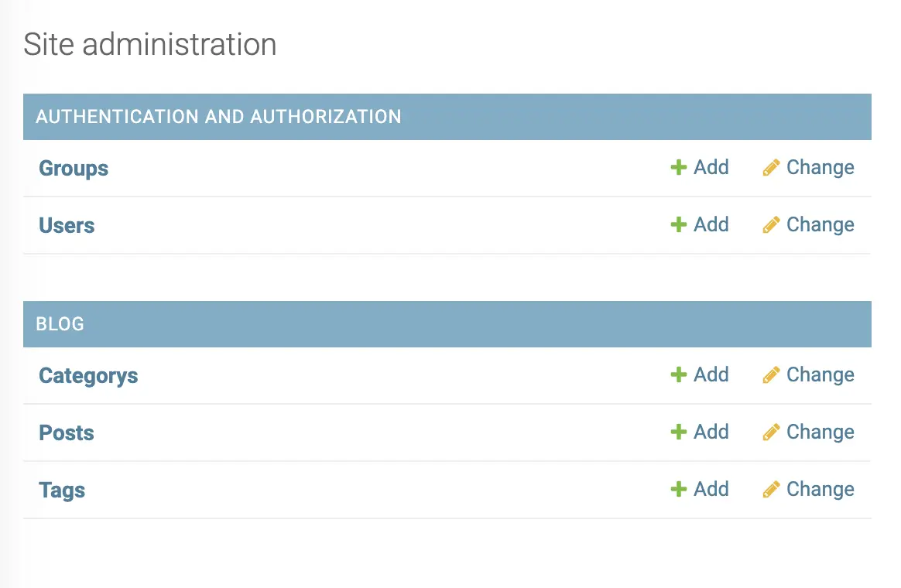This screenshot has width=901, height=588.
Task: Select the pencil icon next to Users
Action: click(771, 225)
